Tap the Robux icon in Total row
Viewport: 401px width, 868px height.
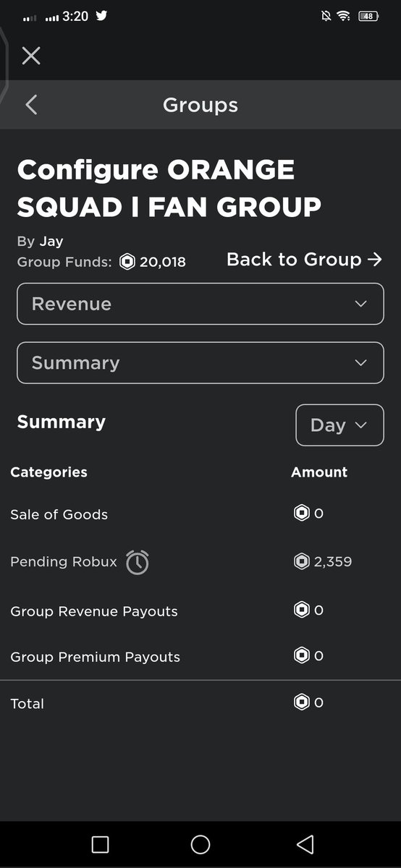click(x=301, y=702)
